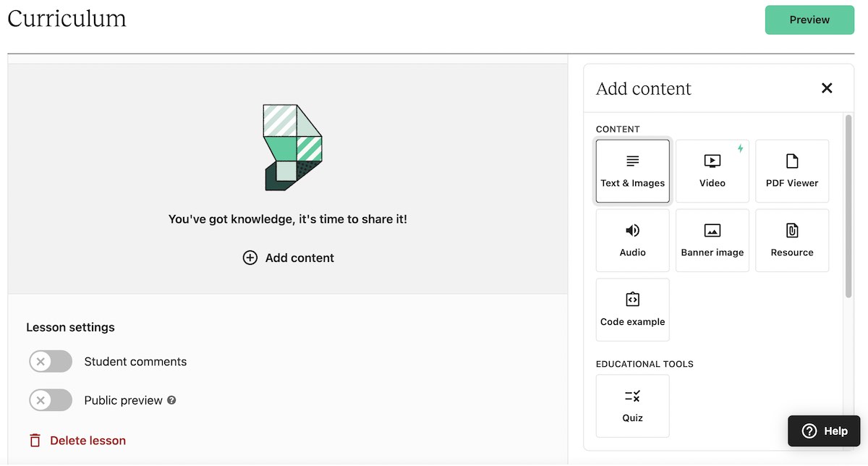This screenshot has height=466, width=868.
Task: Insert an Audio content block
Action: coord(632,240)
